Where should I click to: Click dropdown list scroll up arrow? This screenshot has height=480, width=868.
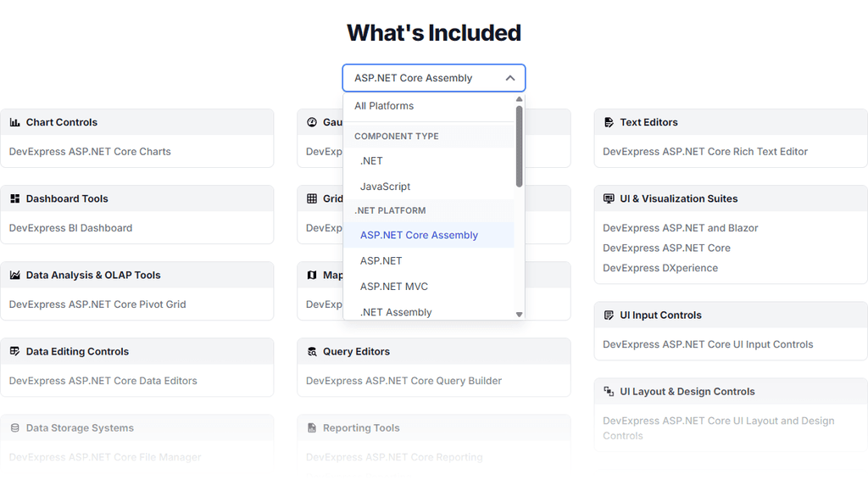[x=520, y=99]
